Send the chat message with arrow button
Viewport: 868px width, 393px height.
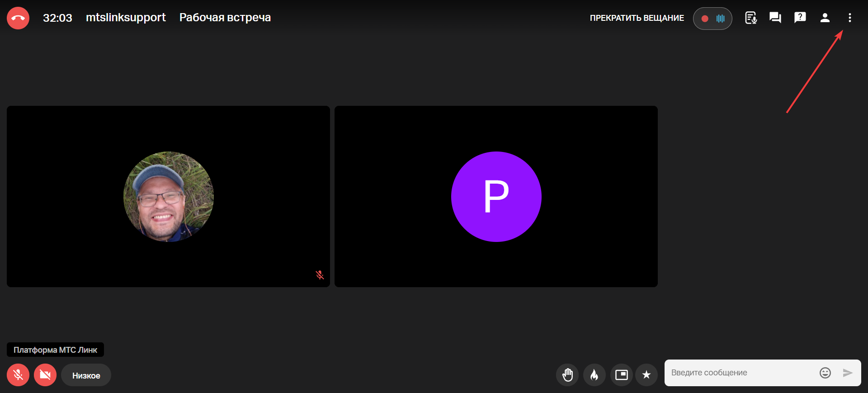pyautogui.click(x=848, y=373)
